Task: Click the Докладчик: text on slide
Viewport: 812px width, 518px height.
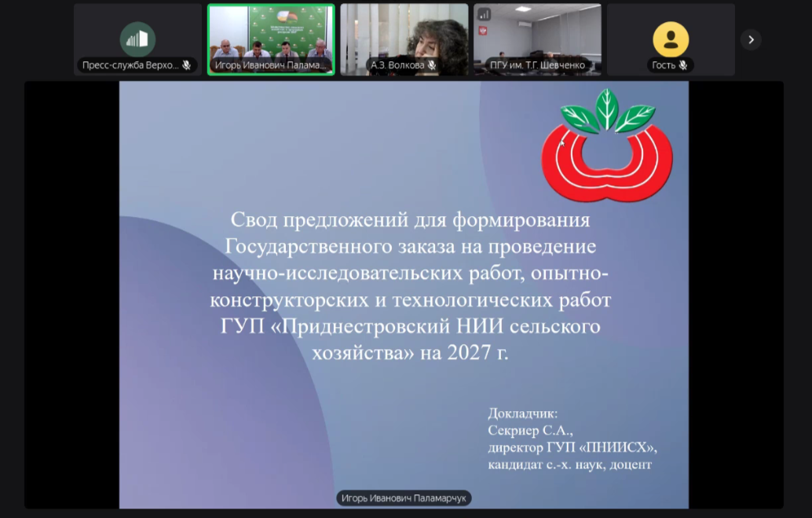Action: tap(522, 413)
